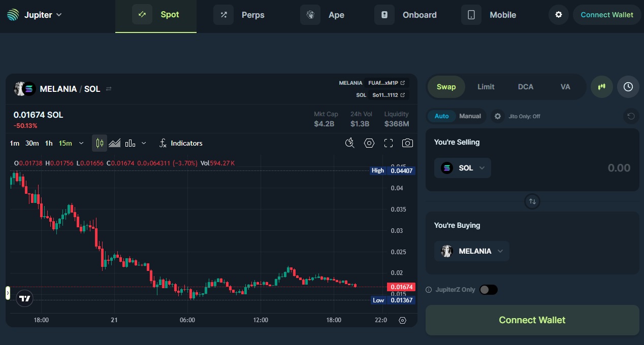Select the 1m chart interval
The height and width of the screenshot is (345, 644).
(15, 143)
